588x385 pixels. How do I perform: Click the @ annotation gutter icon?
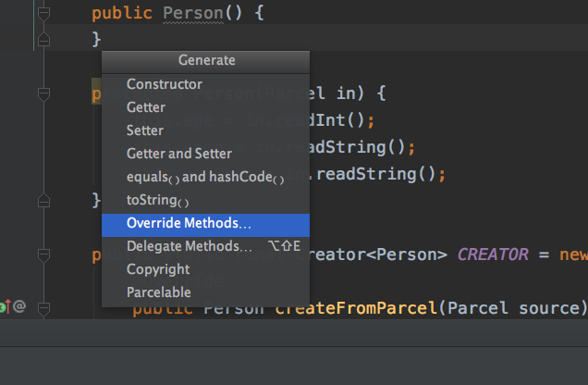coord(19,306)
